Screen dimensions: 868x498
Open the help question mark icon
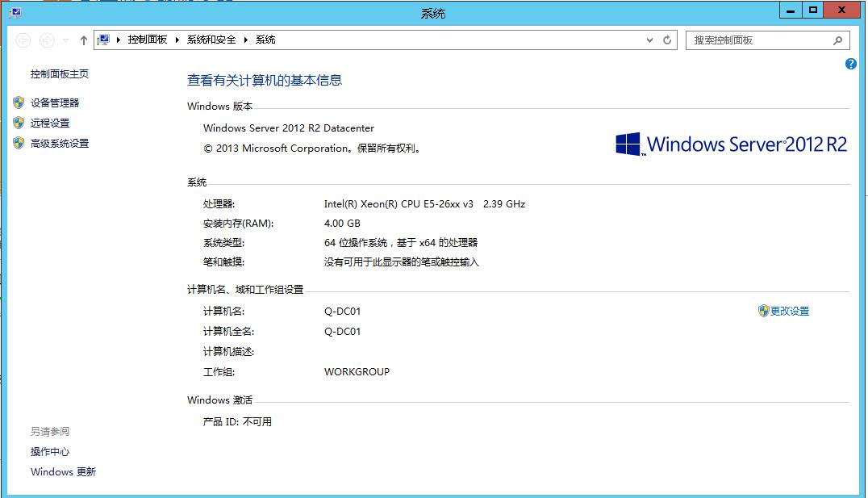[851, 64]
